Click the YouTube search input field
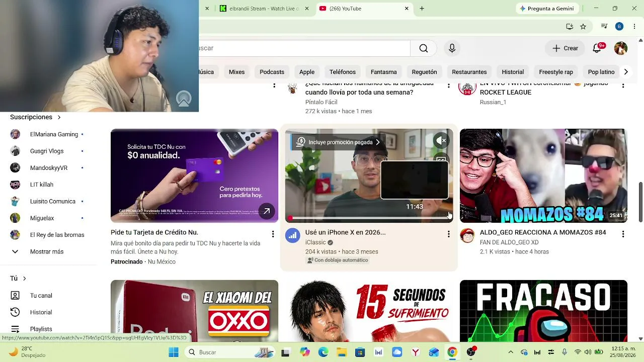This screenshot has height=362, width=644. (x=304, y=48)
